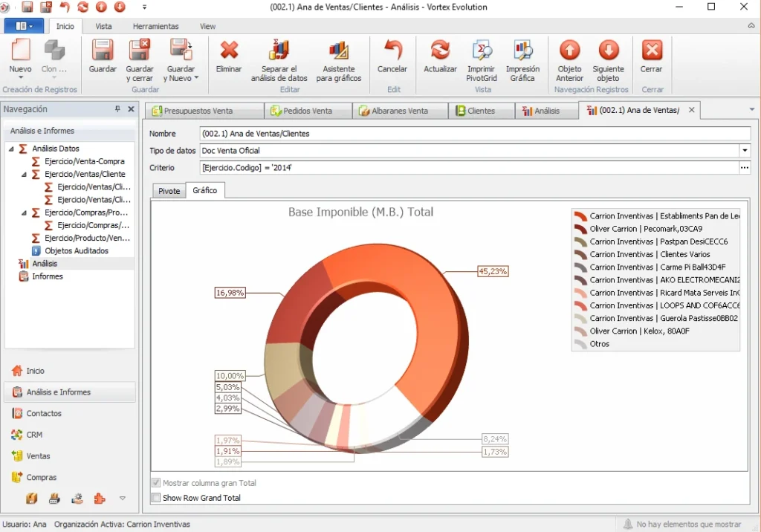Click the Otros legend color swatch
This screenshot has width=761, height=532.
580,344
